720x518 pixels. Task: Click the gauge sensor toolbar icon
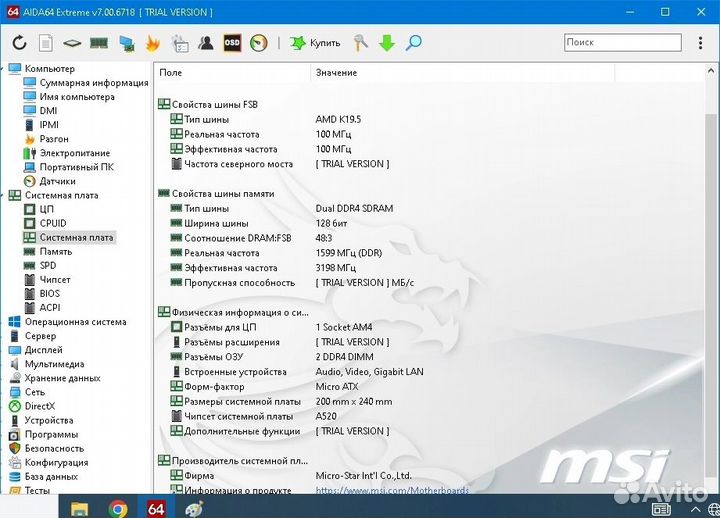pyautogui.click(x=258, y=43)
